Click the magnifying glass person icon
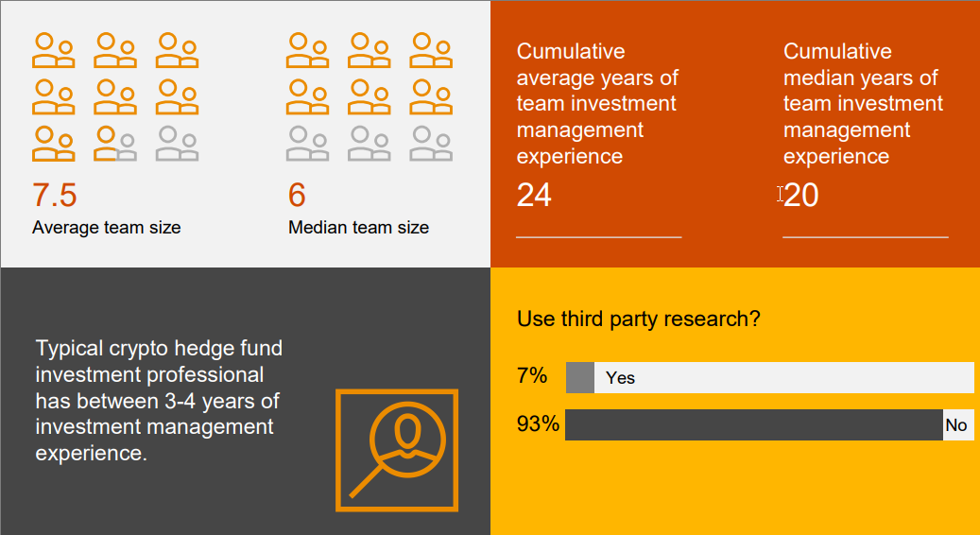980x535 pixels. click(397, 450)
